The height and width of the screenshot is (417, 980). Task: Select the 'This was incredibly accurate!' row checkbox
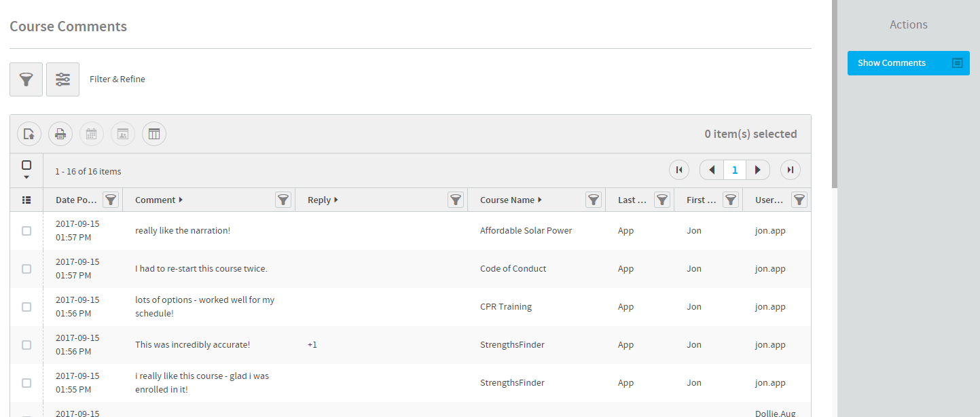pyautogui.click(x=26, y=345)
